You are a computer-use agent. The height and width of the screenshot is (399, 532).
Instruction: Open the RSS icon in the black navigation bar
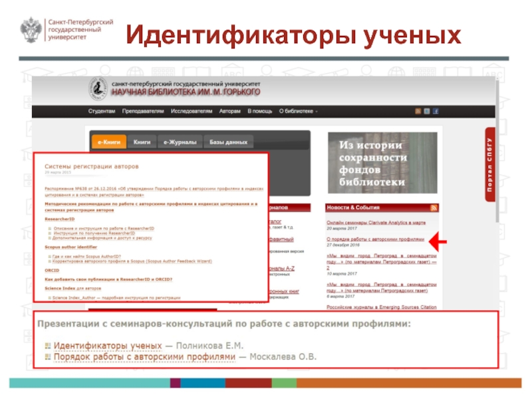(418, 111)
